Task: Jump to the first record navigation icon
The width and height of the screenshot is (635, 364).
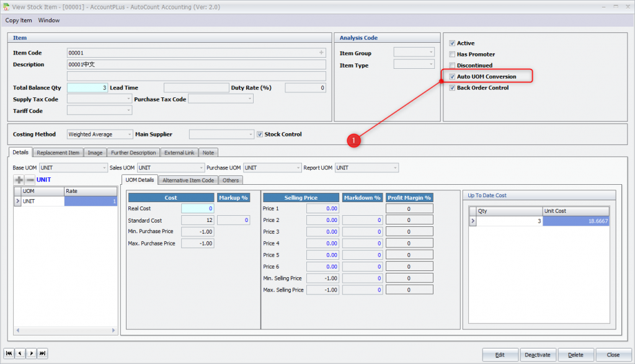Action: click(9, 353)
